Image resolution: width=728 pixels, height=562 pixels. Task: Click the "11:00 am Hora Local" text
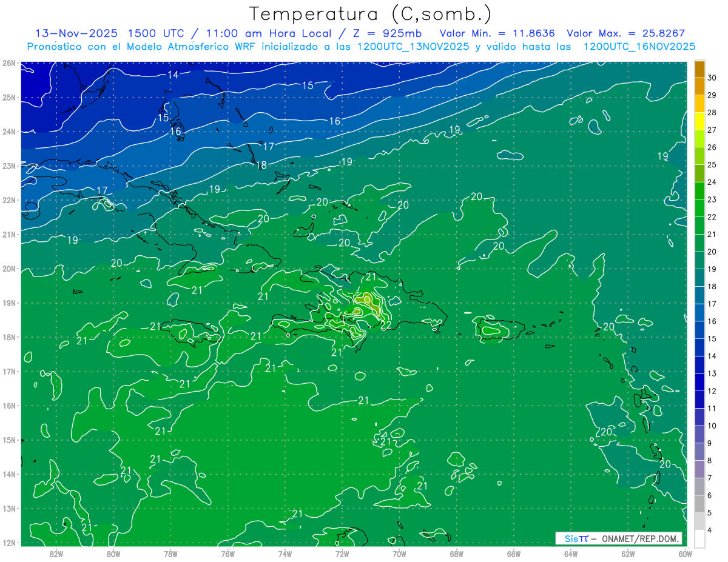click(x=270, y=33)
